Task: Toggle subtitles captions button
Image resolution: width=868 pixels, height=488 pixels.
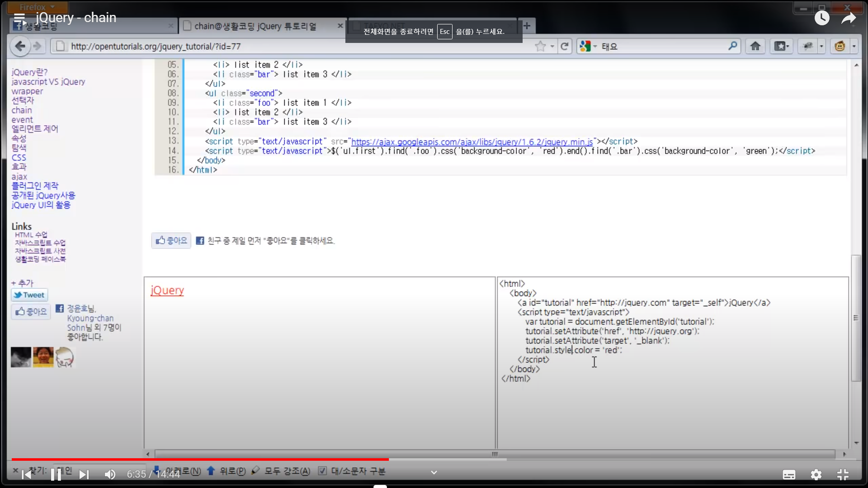Action: point(789,474)
